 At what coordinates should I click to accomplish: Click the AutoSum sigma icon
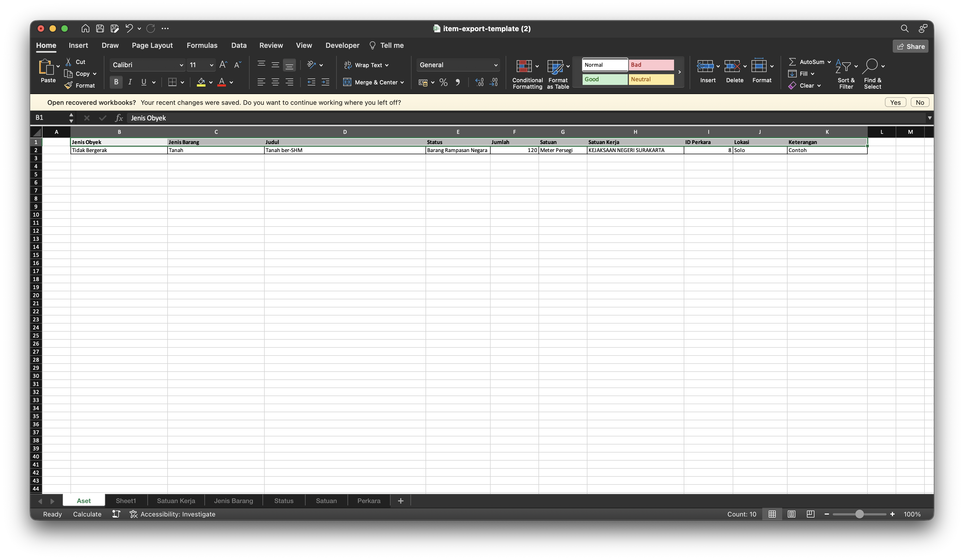click(x=792, y=62)
